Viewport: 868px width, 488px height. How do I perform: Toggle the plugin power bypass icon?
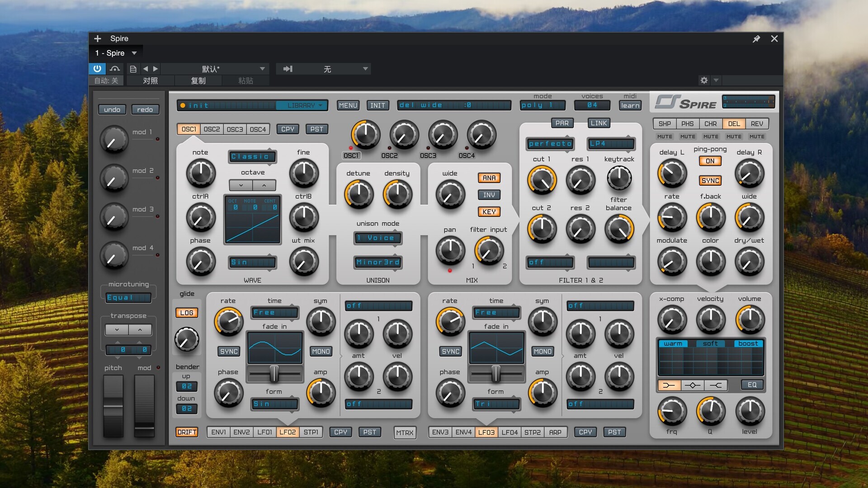(x=97, y=69)
